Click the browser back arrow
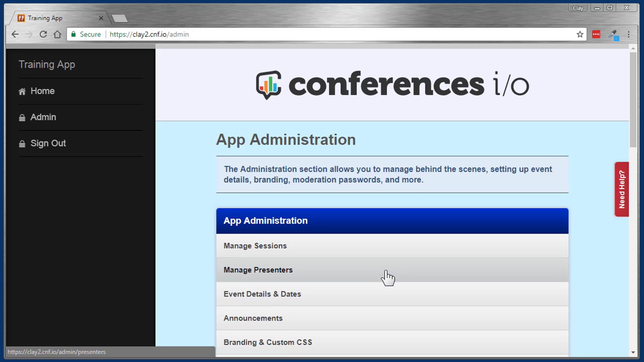This screenshot has width=644, height=362. [x=15, y=34]
